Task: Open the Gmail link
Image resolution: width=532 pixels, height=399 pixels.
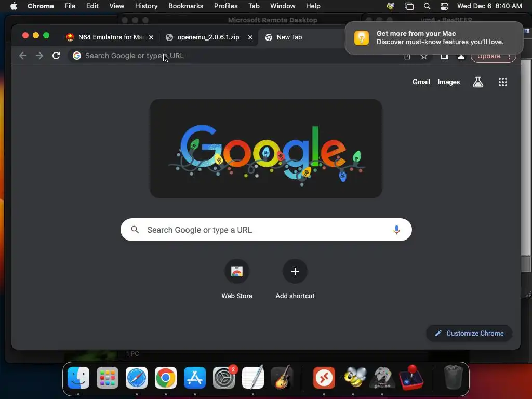Action: click(421, 82)
